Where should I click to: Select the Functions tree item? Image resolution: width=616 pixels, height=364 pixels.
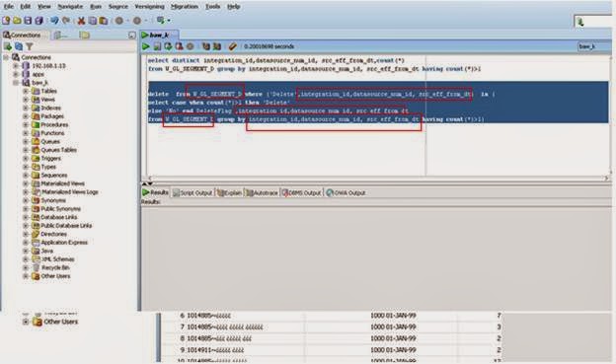[x=52, y=133]
